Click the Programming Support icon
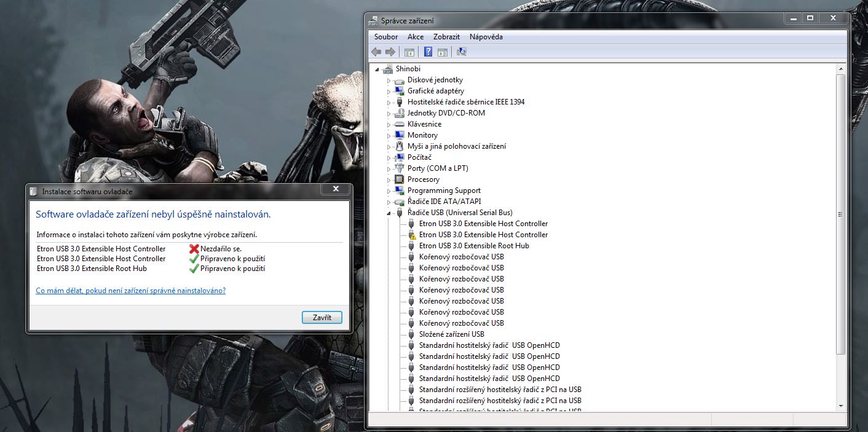Viewport: 868px width, 432px height. (399, 190)
